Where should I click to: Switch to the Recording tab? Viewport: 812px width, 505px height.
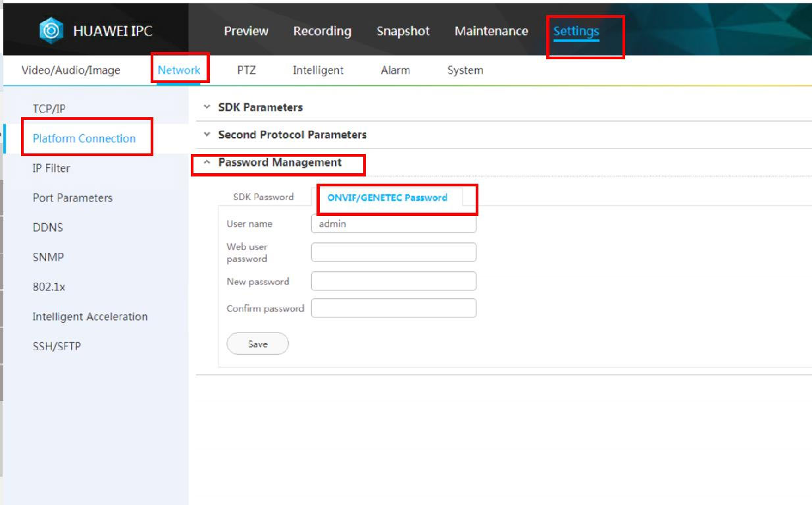322,31
